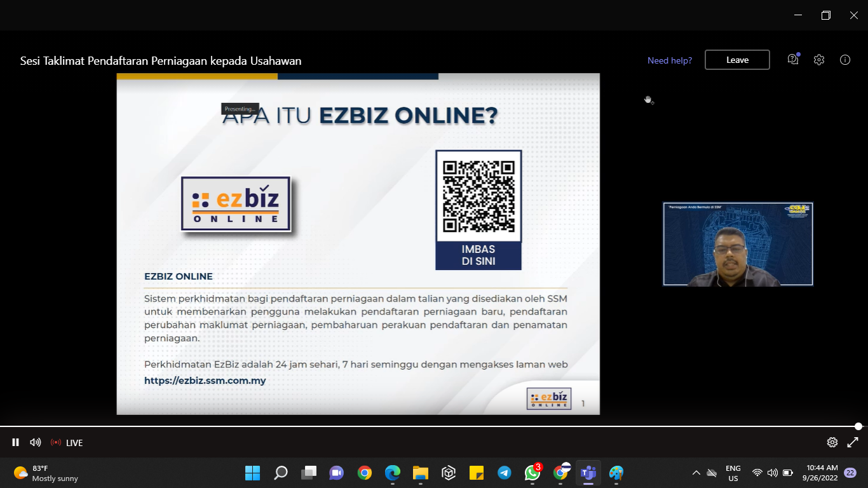Open the Q&A chat icon
Viewport: 868px width, 488px height.
coord(792,60)
